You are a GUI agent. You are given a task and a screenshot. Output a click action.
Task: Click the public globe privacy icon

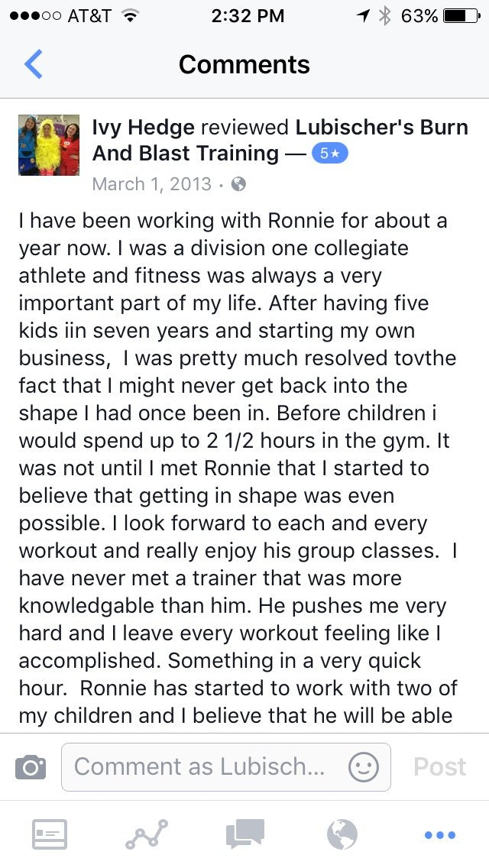pos(238,184)
